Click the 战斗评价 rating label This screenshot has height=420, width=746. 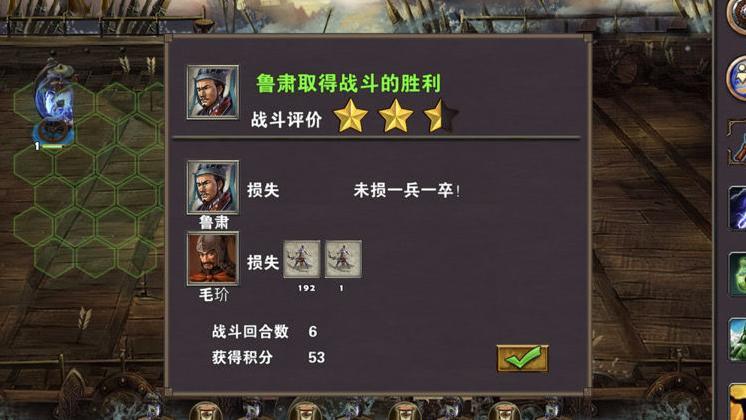[286, 119]
